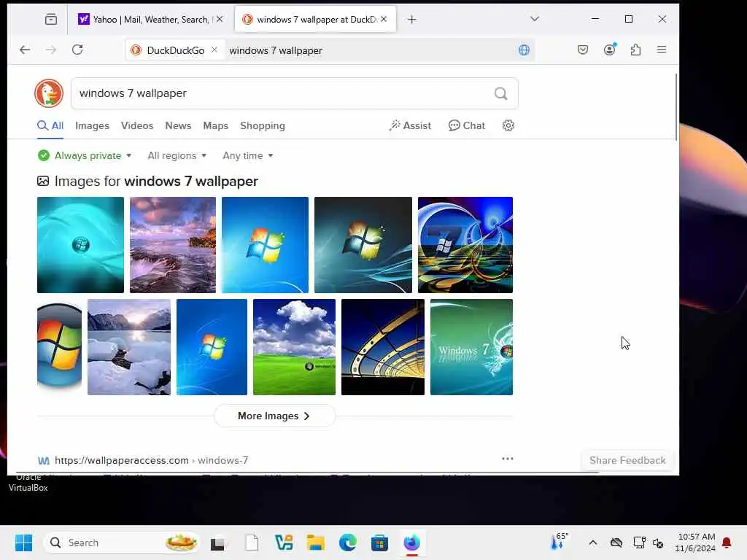Remove the DuckDuckGo search engine chip
This screenshot has width=747, height=560.
(x=214, y=50)
